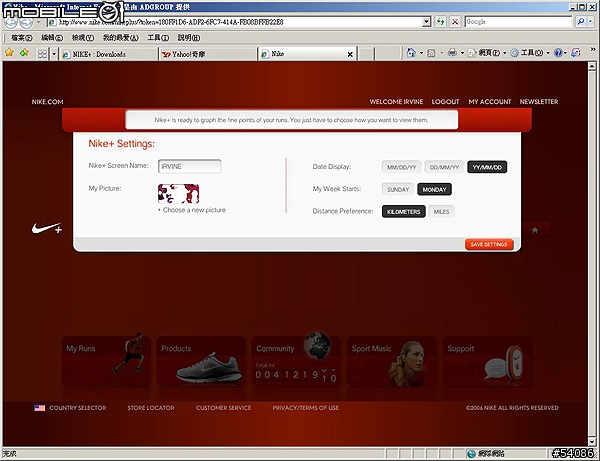The image size is (600, 461).
Task: Click the Print toolbar icon
Action: tap(452, 53)
